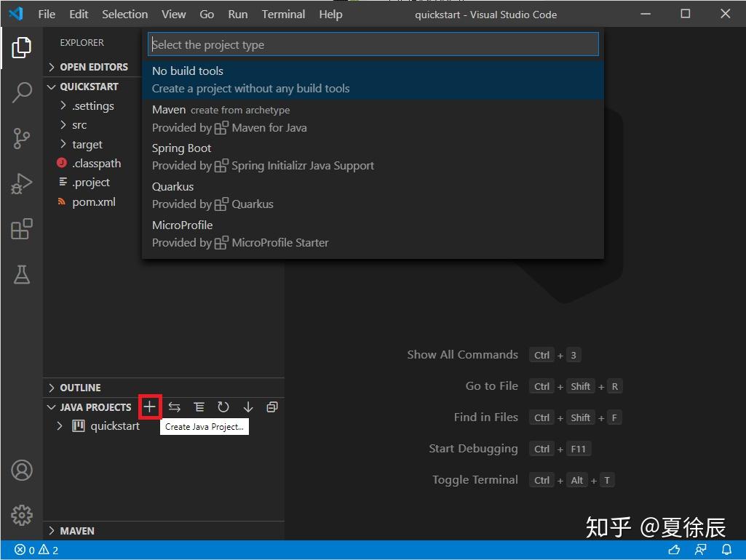Click the Create Java Project plus icon

[x=149, y=407]
